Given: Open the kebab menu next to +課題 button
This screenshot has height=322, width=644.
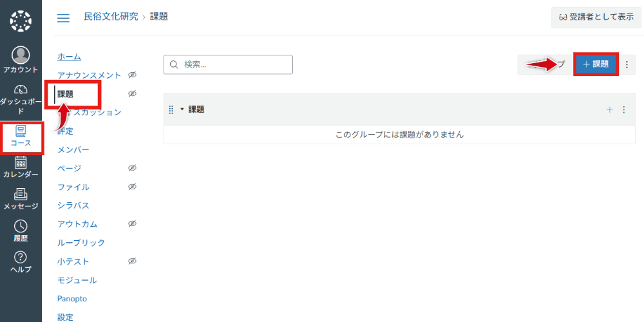Looking at the screenshot, I should 627,64.
